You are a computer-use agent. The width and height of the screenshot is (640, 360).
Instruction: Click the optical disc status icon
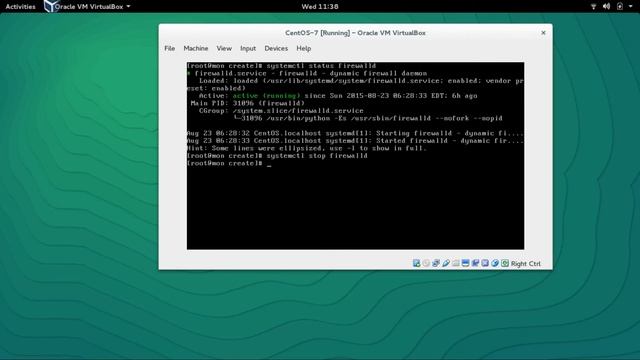[426, 263]
